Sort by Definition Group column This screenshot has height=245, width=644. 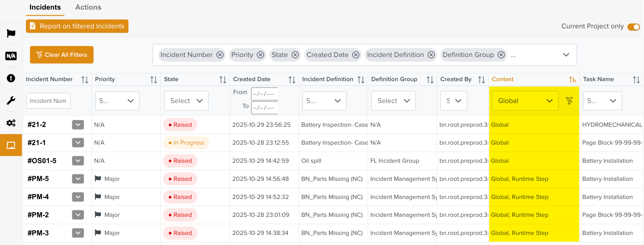point(430,80)
